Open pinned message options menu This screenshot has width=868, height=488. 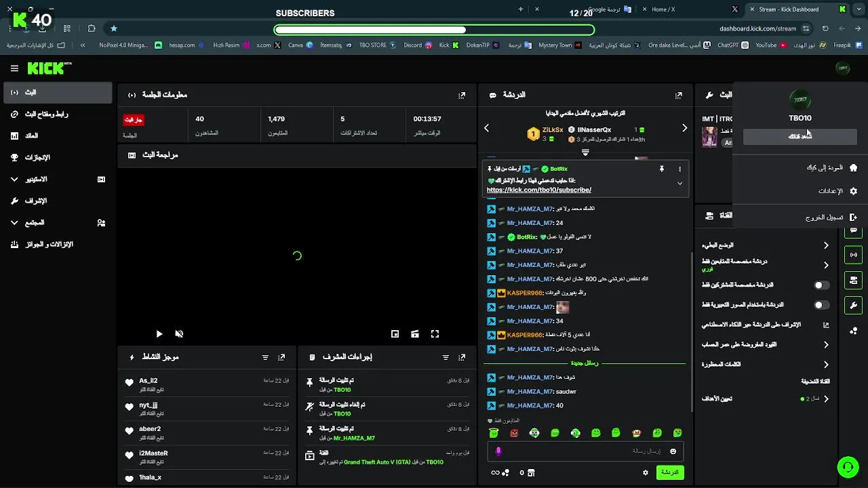679,169
